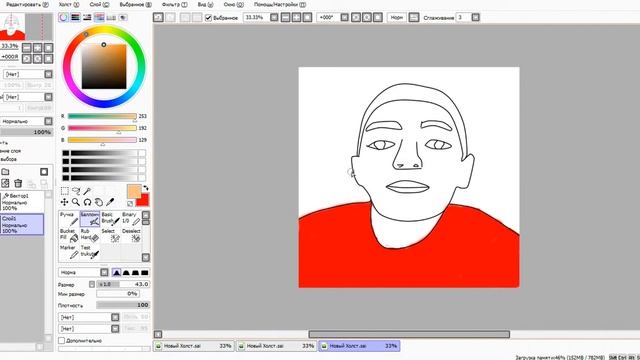Open the Нормально blending mode dropdown
The width and height of the screenshot is (640, 360).
[x=48, y=121]
